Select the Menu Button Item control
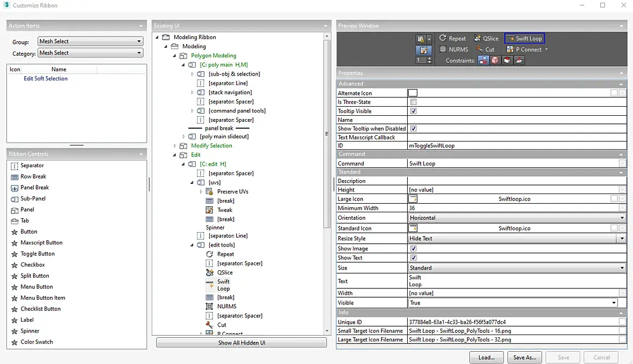Screen dimensions: 633x364 (x=38, y=298)
